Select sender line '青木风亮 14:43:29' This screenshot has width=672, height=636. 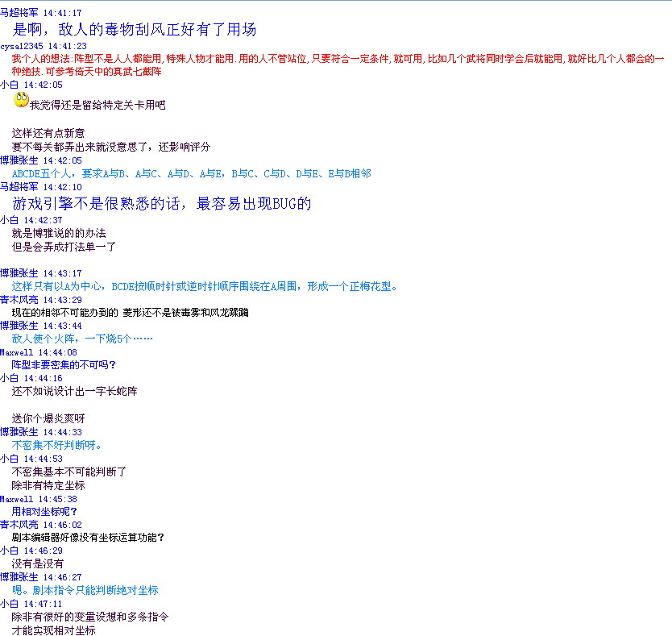click(x=41, y=300)
